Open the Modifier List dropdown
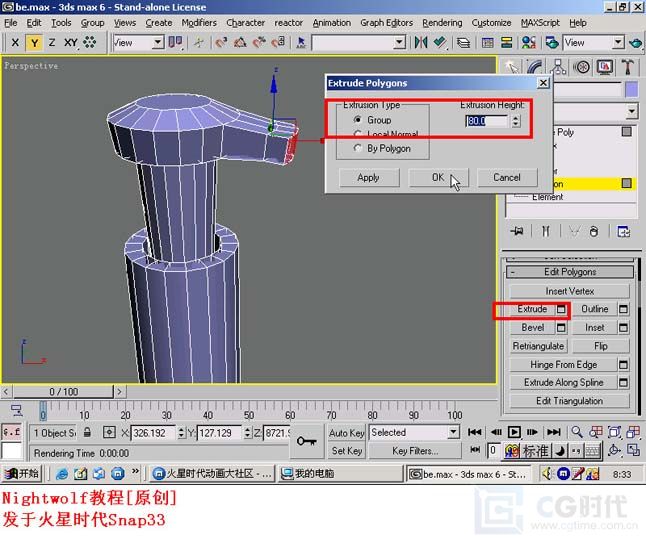The height and width of the screenshot is (539, 646). (x=632, y=112)
